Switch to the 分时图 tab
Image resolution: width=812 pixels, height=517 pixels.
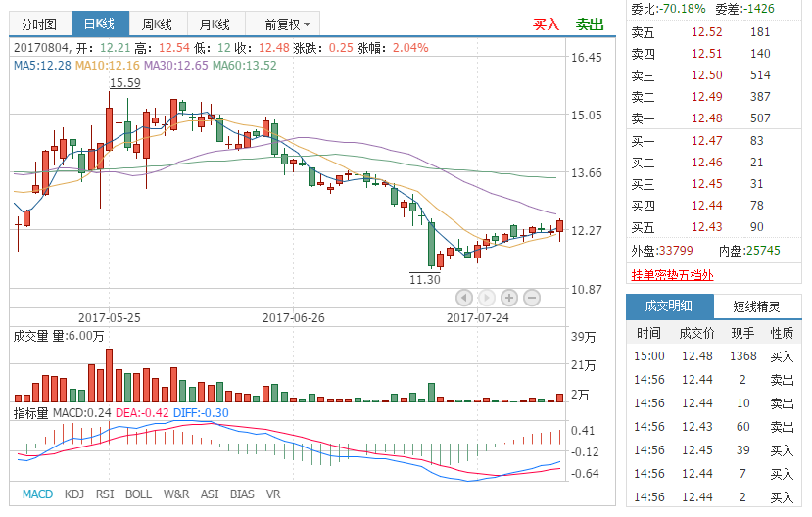[39, 24]
